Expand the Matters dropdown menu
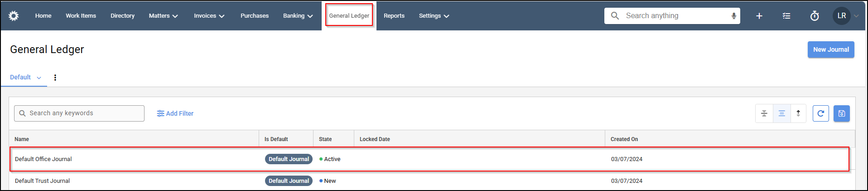 163,16
